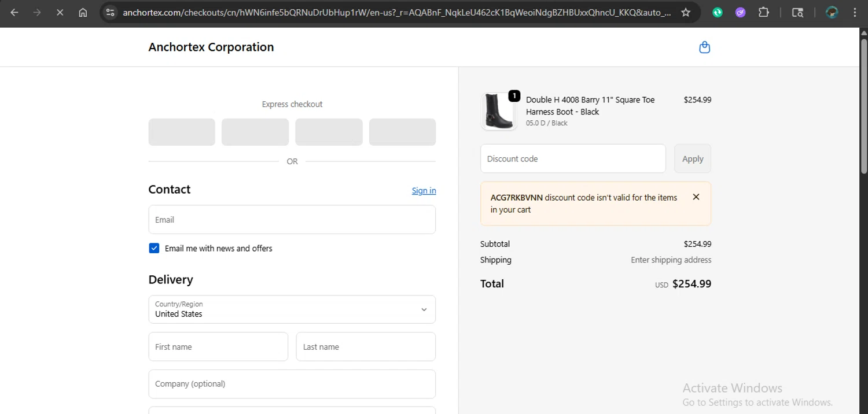Screen dimensions: 868x414
Task: Click the '05.0 D / Black' variant text
Action: click(x=547, y=123)
